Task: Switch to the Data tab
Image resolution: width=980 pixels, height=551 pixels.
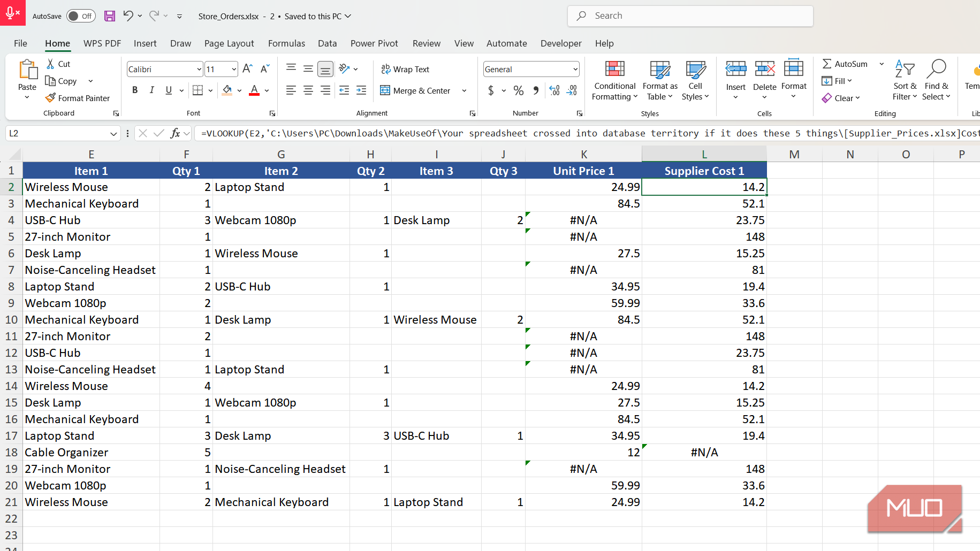Action: [x=327, y=43]
